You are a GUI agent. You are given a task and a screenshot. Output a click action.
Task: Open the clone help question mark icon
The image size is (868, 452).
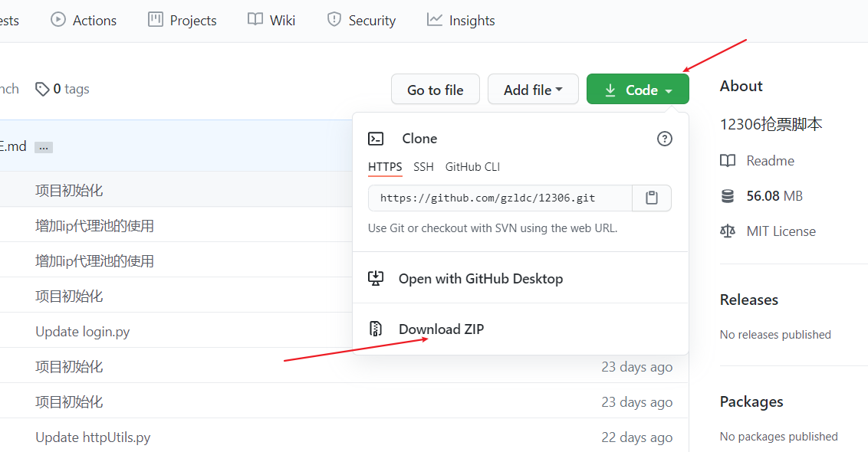coord(664,139)
